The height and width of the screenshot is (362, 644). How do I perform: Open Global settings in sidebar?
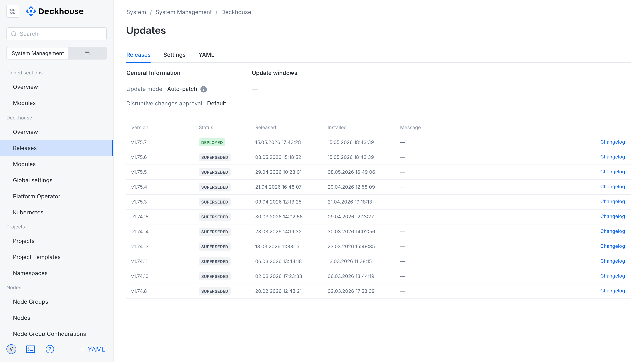coord(57,180)
